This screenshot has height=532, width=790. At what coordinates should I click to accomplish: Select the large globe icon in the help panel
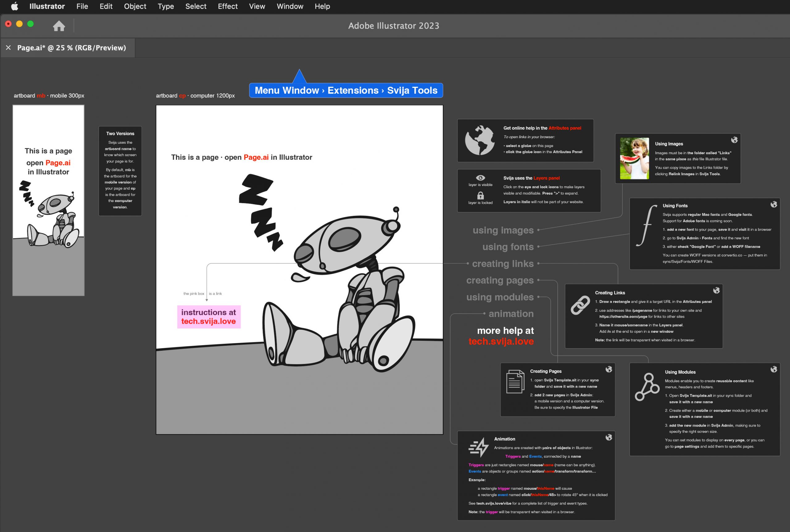[x=480, y=140]
